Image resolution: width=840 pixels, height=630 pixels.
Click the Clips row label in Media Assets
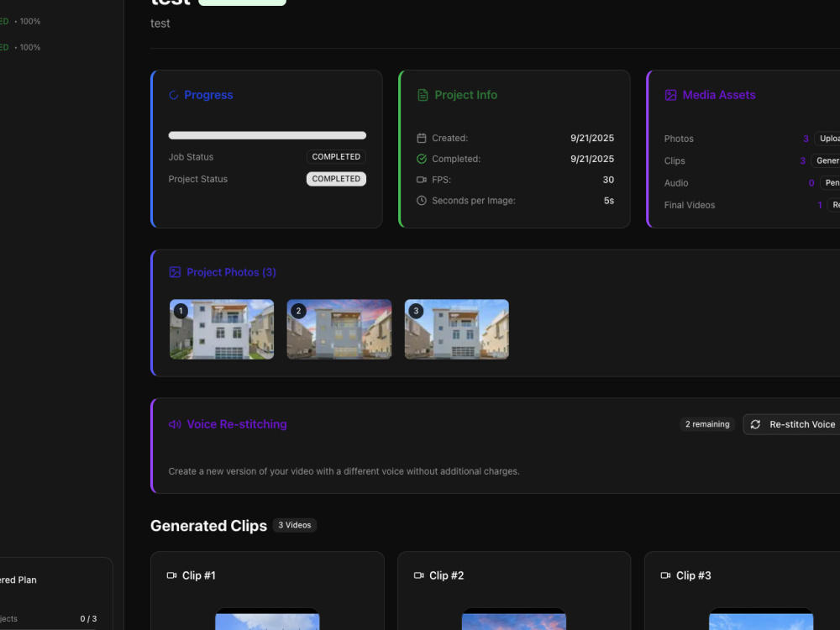tap(675, 160)
